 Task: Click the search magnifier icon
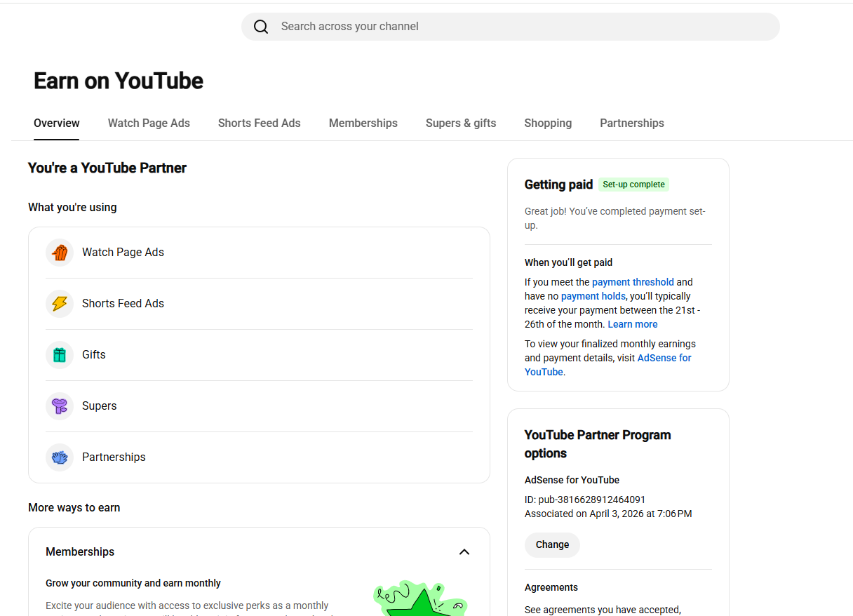pyautogui.click(x=261, y=27)
